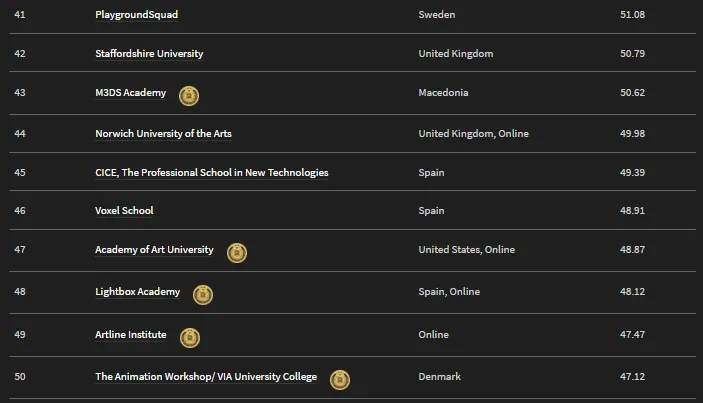This screenshot has height=403, width=703.
Task: Visit the Lightbox Academy page link
Action: 137,292
